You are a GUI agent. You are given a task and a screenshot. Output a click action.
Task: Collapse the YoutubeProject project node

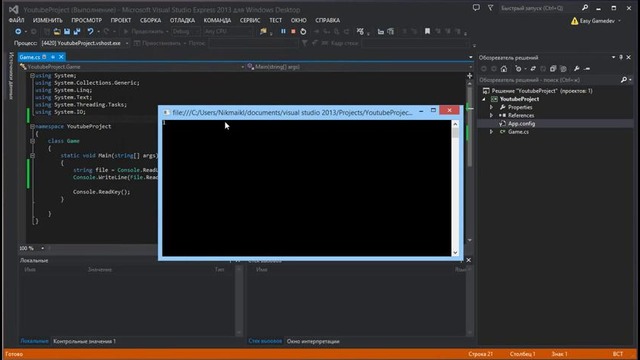click(484, 99)
